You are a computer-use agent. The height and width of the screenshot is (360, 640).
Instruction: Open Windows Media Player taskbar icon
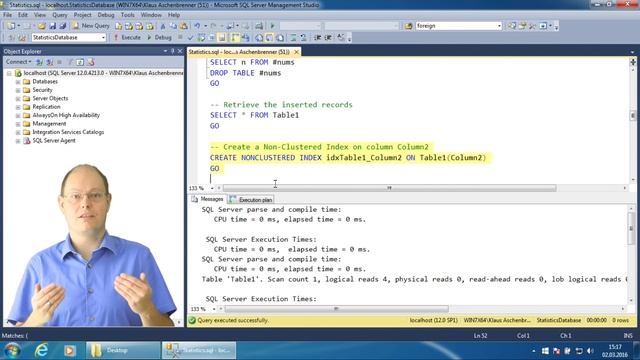(x=69, y=351)
